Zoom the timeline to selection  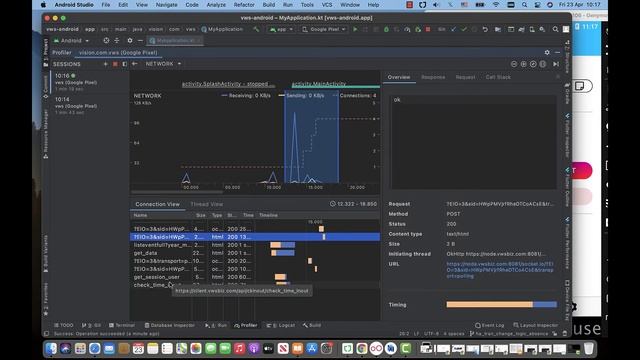[x=542, y=64]
